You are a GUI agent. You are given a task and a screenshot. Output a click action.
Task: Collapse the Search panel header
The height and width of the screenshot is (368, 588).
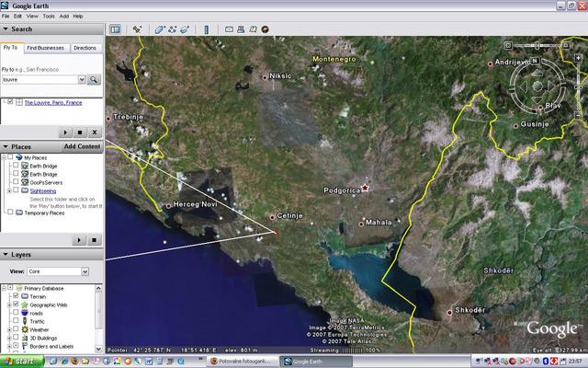(51, 29)
